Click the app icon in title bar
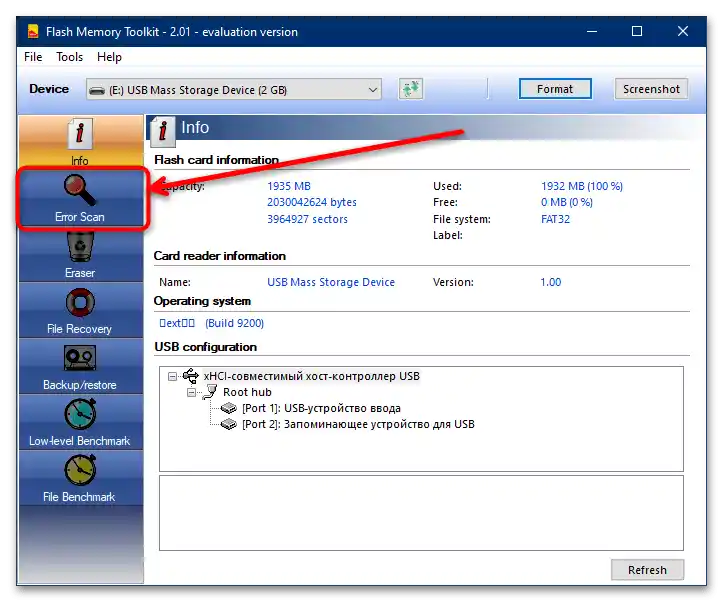The image size is (723, 602). 33,31
